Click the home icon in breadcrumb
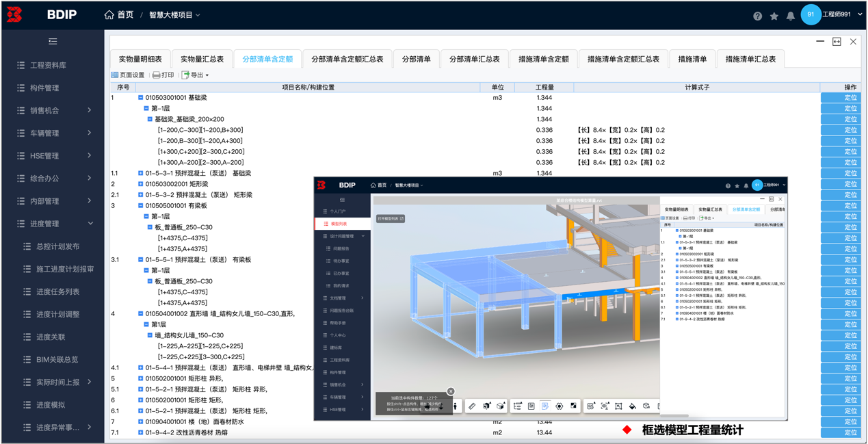Image resolution: width=868 pixels, height=444 pixels. [109, 14]
